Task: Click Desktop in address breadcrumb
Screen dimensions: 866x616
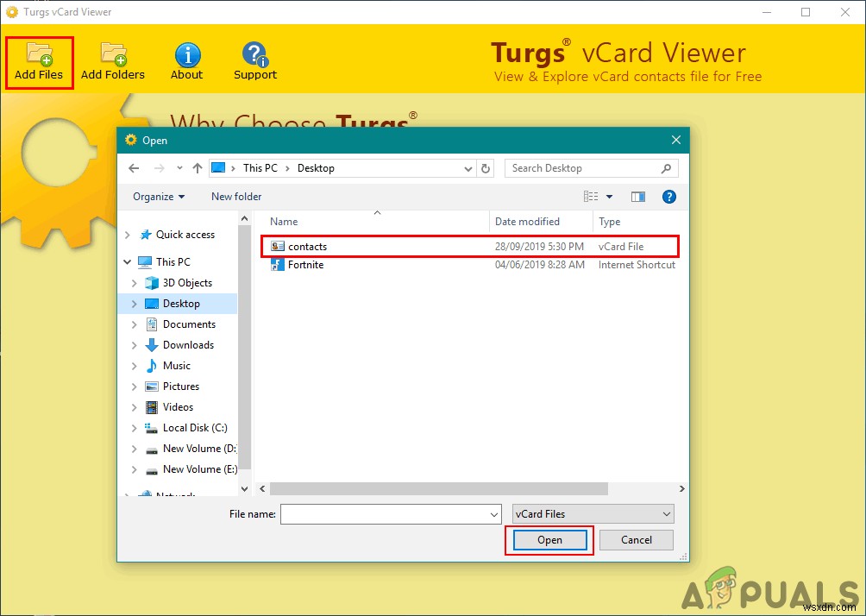Action: pos(316,168)
